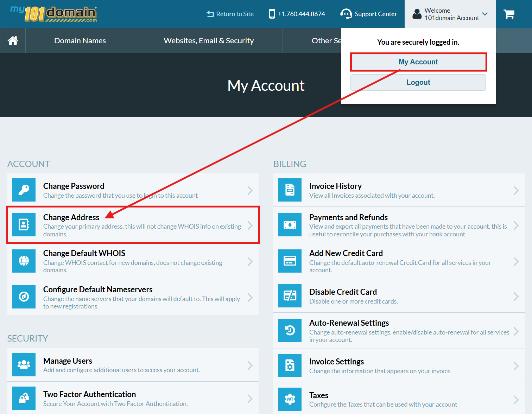Click the chevron on the Disable Credit Card row
Viewport: 532px width, 414px height.
point(516,296)
